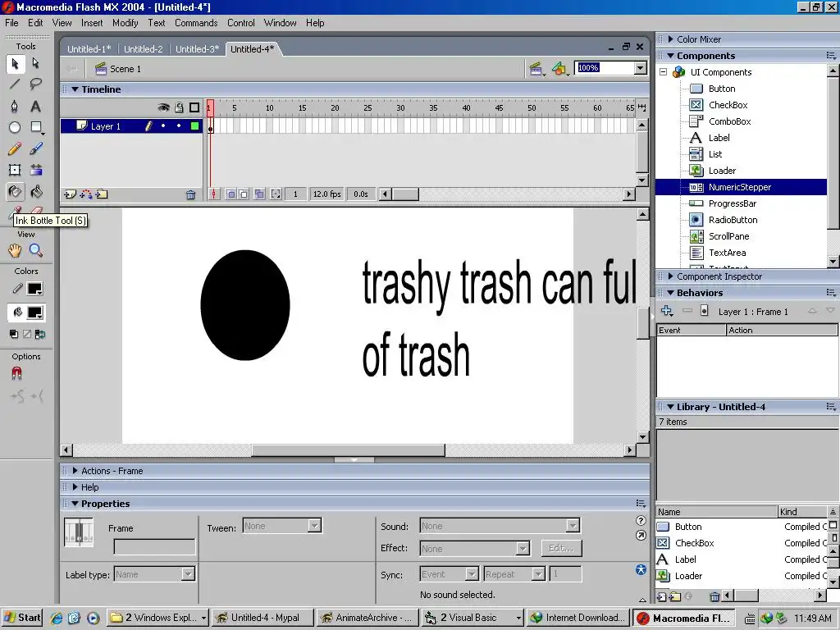Select the Brush tool

point(36,148)
